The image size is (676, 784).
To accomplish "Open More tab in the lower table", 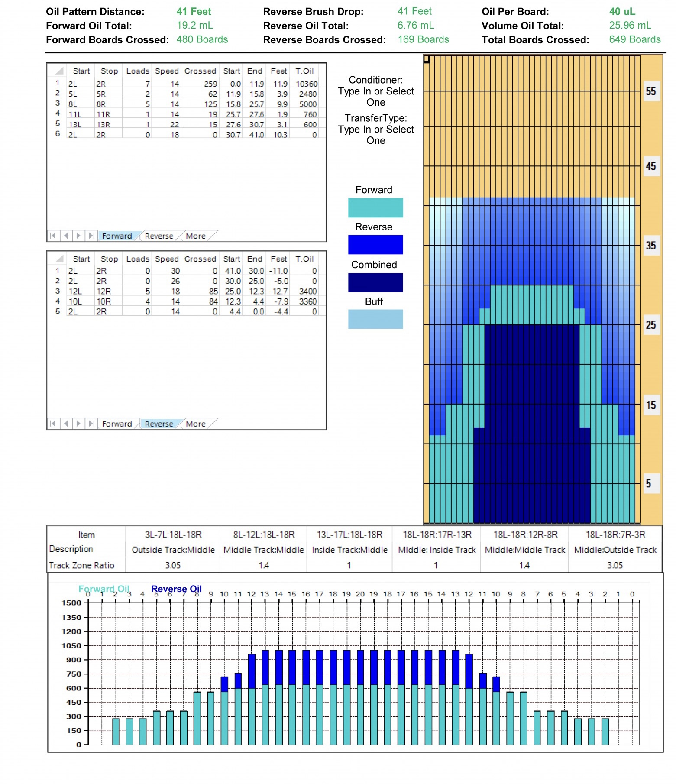I will (x=195, y=424).
